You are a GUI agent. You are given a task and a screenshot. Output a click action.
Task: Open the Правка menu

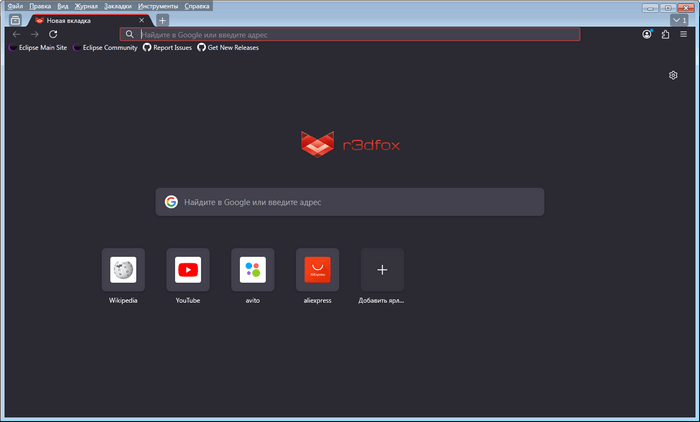coord(40,6)
